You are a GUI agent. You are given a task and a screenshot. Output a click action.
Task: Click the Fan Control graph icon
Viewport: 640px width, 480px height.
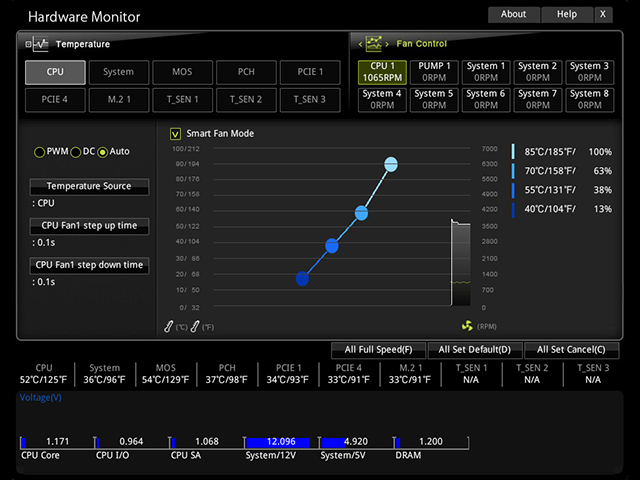(375, 44)
